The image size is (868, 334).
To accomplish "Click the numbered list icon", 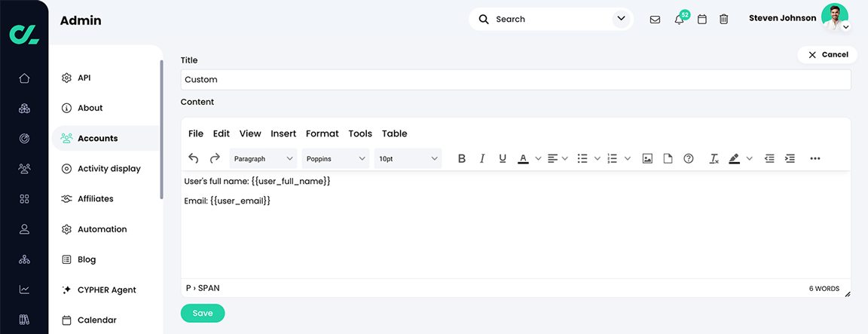I will (613, 158).
